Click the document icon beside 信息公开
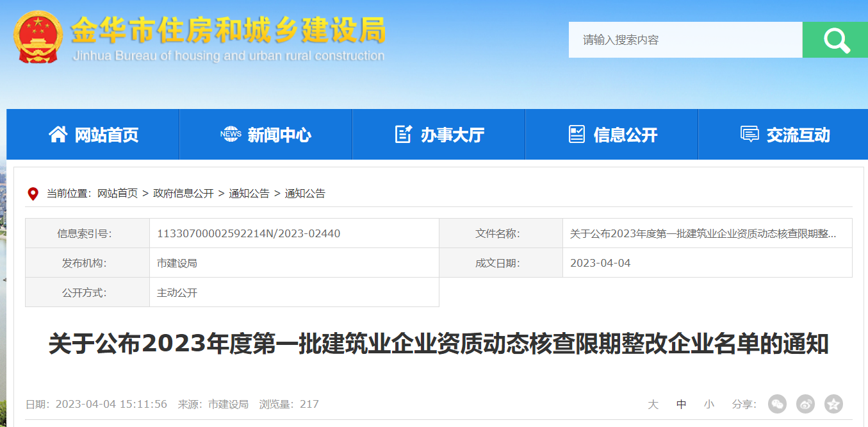868x427 pixels. coord(576,134)
